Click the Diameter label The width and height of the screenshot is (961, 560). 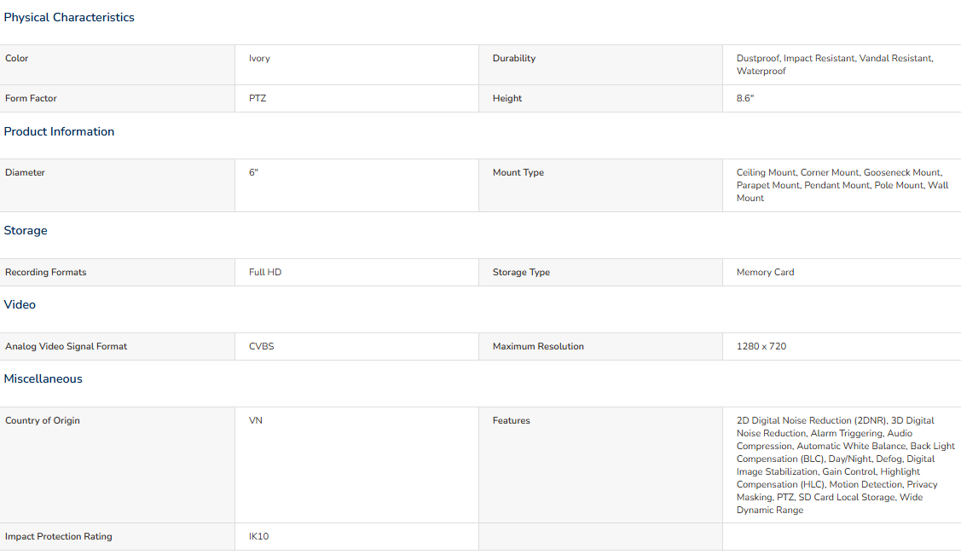pos(25,172)
